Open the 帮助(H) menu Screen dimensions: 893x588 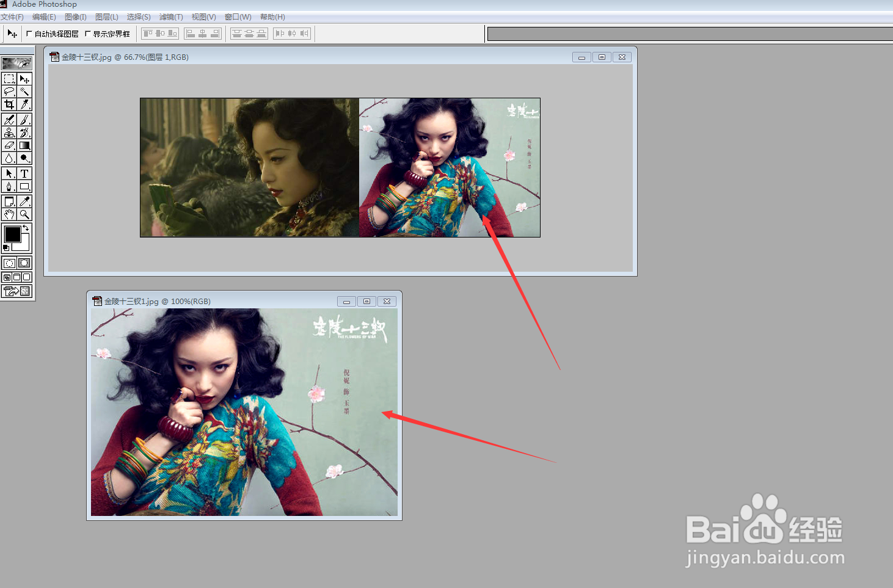coord(272,17)
